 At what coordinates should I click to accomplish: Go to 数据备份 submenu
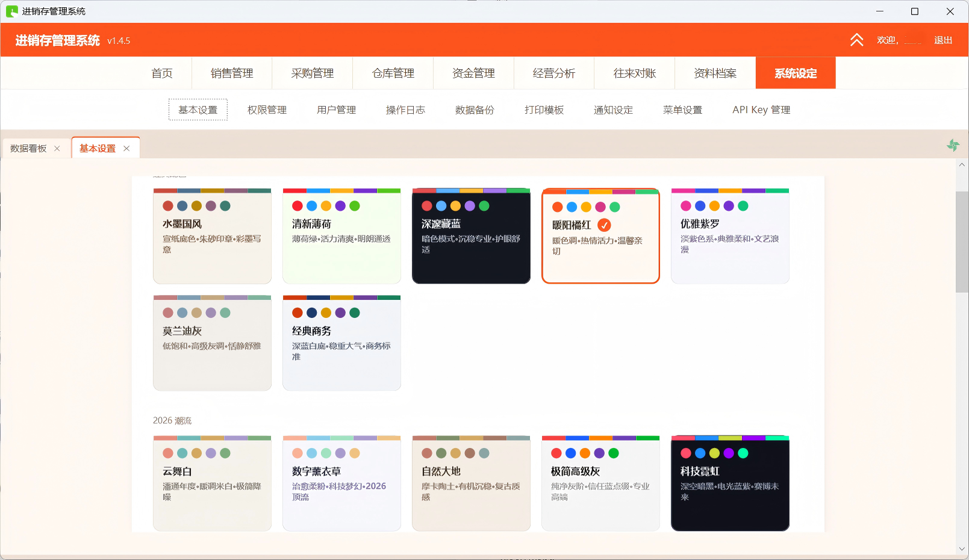click(475, 110)
